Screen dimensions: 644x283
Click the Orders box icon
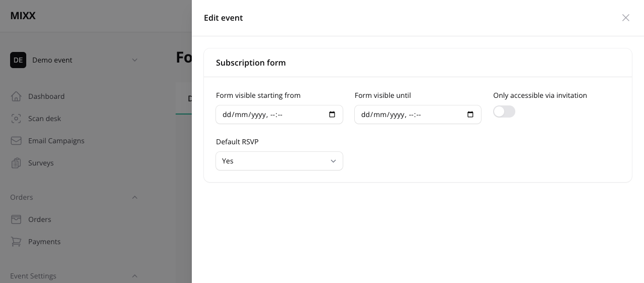[16, 219]
